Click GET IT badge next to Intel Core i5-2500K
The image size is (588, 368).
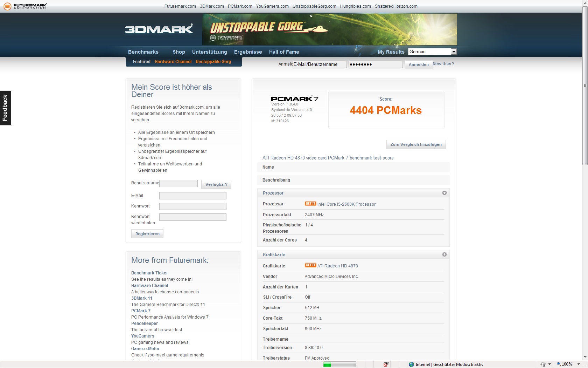click(x=310, y=204)
